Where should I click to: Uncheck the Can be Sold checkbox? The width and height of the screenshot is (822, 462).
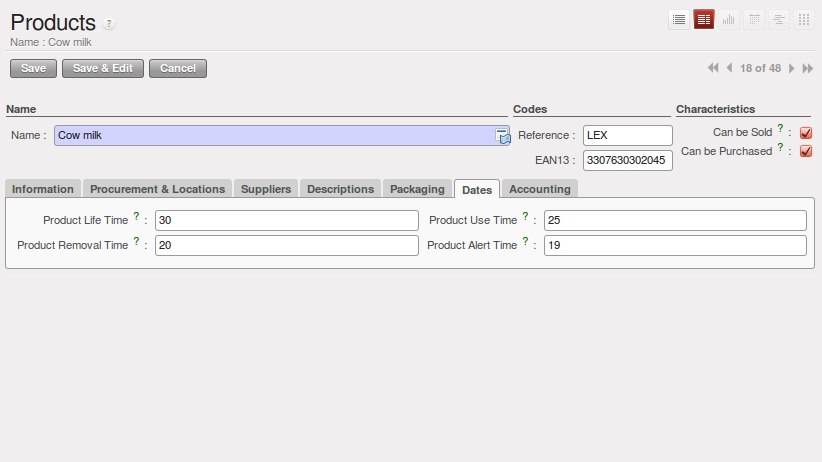(x=806, y=133)
